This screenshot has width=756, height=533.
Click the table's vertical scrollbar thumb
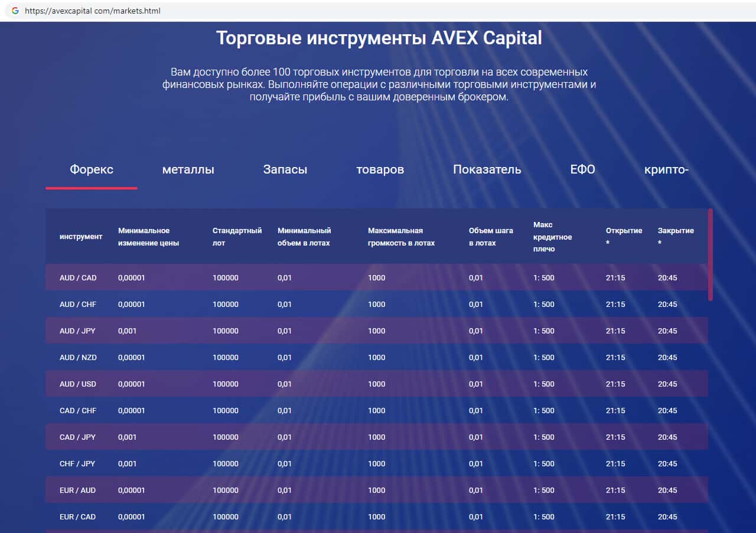(x=711, y=254)
